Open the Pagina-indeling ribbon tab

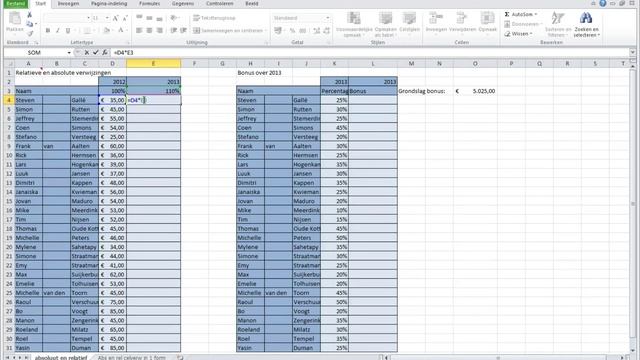pyautogui.click(x=109, y=4)
